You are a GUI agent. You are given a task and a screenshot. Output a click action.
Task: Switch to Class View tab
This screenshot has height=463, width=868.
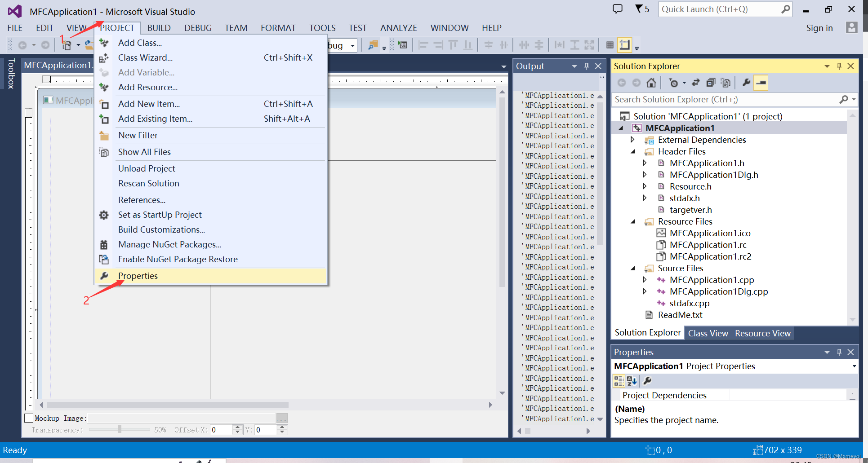coord(708,333)
